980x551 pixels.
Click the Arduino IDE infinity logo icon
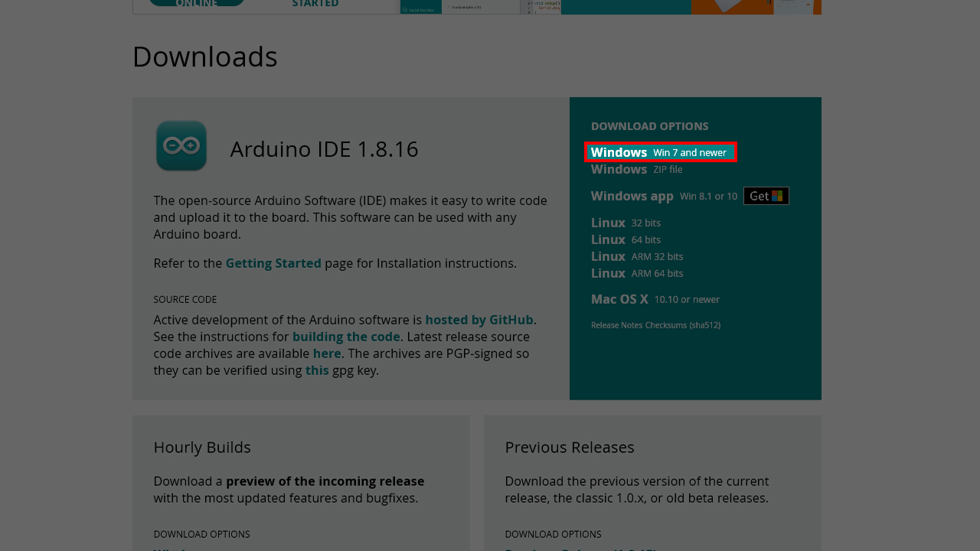coord(181,145)
